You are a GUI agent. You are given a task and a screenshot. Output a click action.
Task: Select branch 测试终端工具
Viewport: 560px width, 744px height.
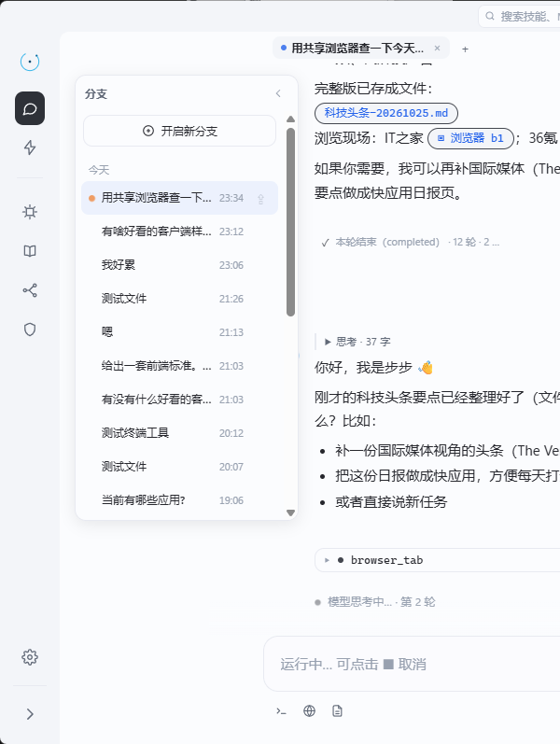tap(179, 433)
